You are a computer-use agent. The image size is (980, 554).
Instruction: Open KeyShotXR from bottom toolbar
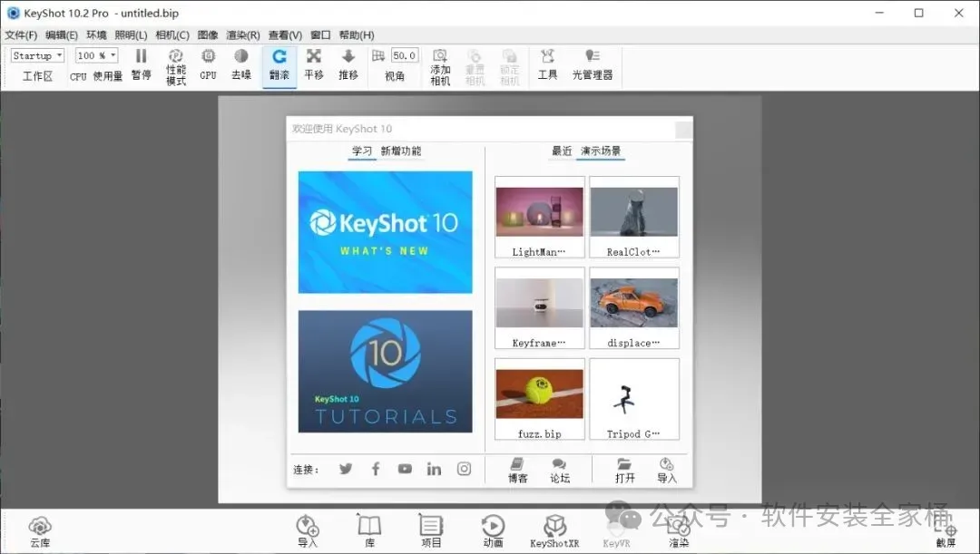click(554, 532)
